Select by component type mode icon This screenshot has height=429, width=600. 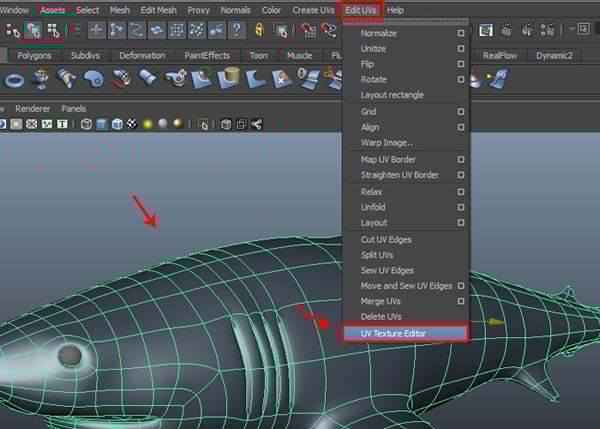(53, 30)
